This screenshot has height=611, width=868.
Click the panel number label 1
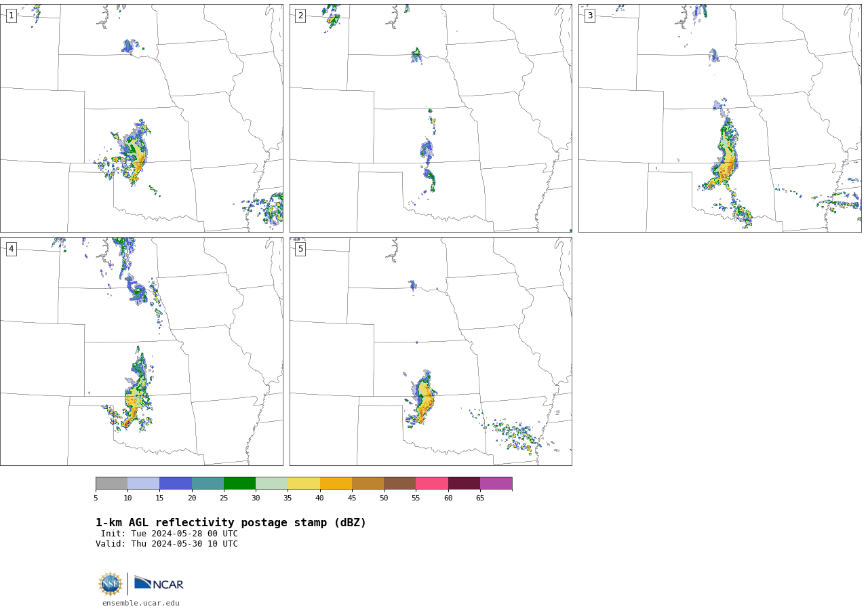click(x=11, y=16)
